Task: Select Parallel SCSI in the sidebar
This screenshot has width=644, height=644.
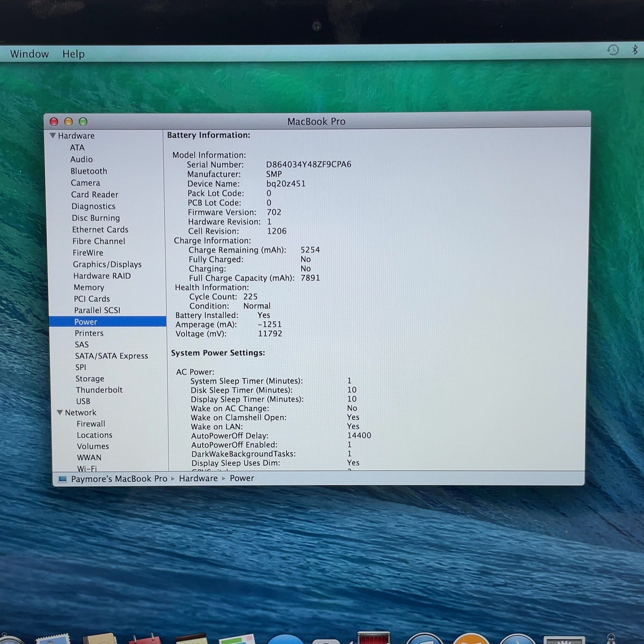Action: 97,310
